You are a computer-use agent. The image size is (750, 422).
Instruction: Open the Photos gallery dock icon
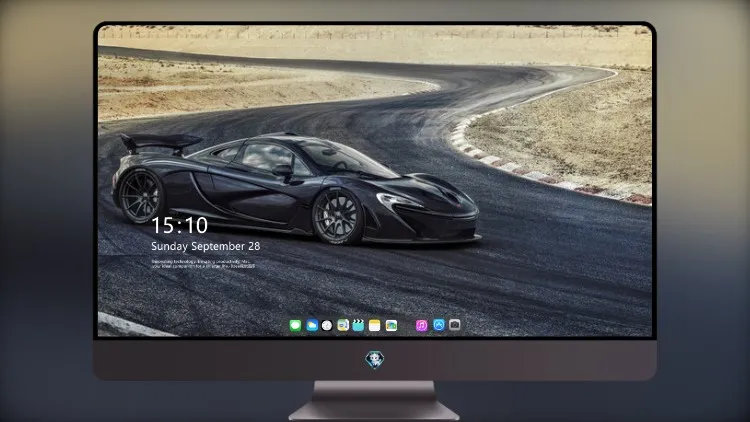[391, 325]
